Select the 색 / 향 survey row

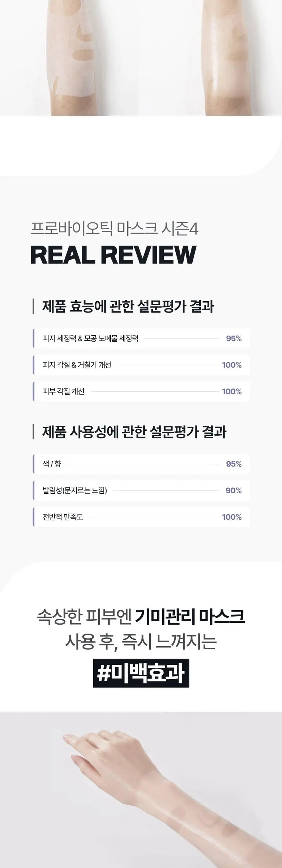(x=141, y=464)
